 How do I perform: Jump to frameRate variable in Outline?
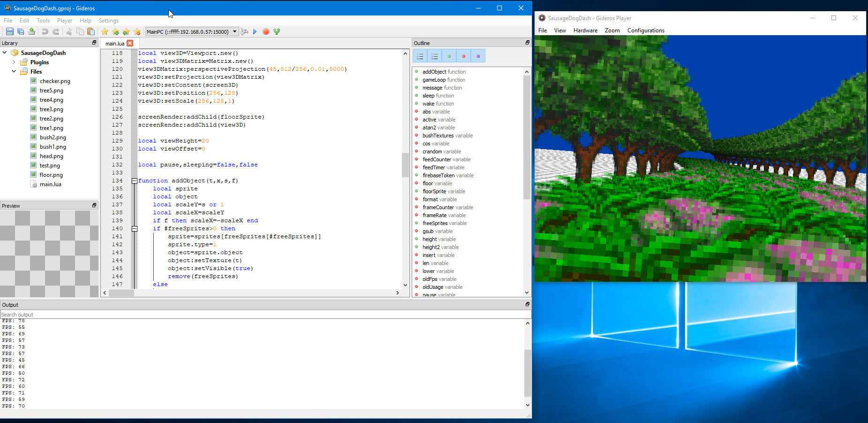444,215
